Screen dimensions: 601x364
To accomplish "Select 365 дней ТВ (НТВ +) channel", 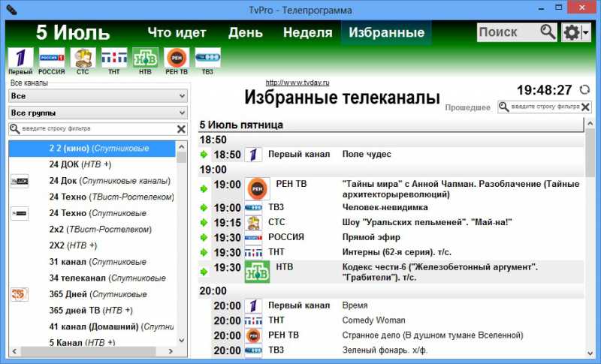I will pyautogui.click(x=92, y=311).
